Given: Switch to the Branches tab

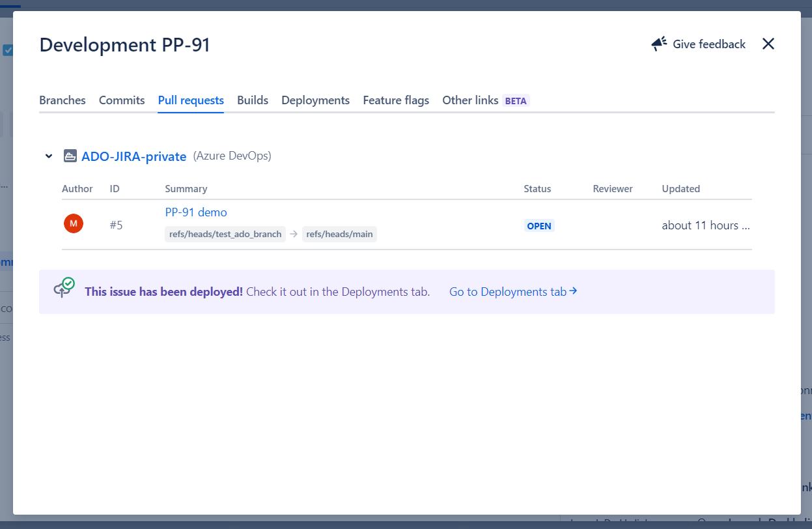Looking at the screenshot, I should click(x=62, y=100).
